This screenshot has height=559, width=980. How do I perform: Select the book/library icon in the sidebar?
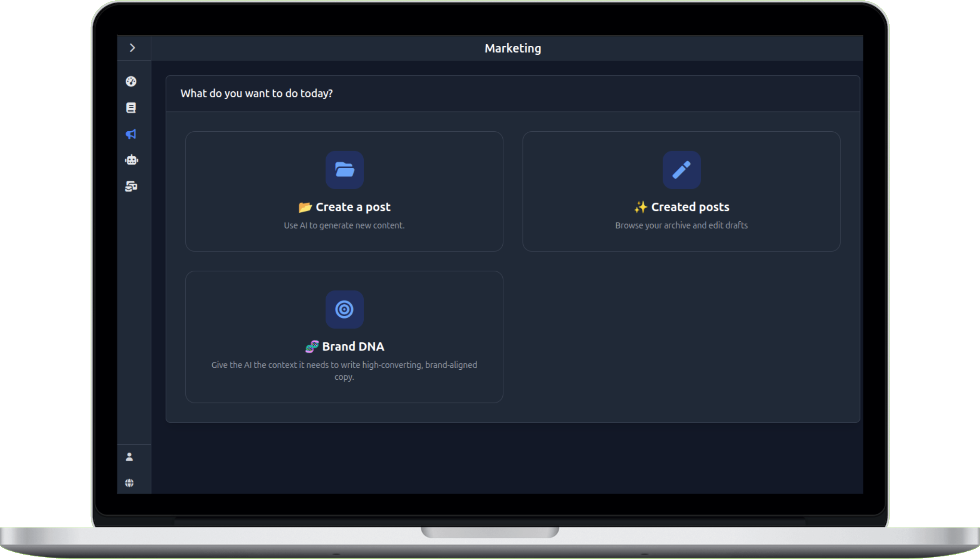[x=131, y=107]
